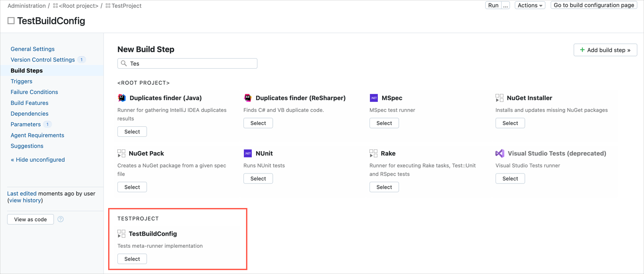Open the Actions dropdown
The width and height of the screenshot is (644, 274).
530,5
